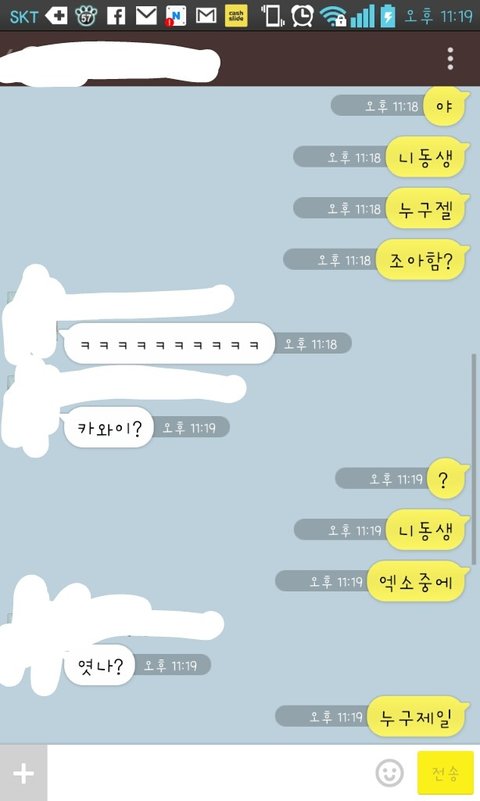The image size is (480, 801).
Task: Open the emoticon smiley picker
Action: (390, 773)
